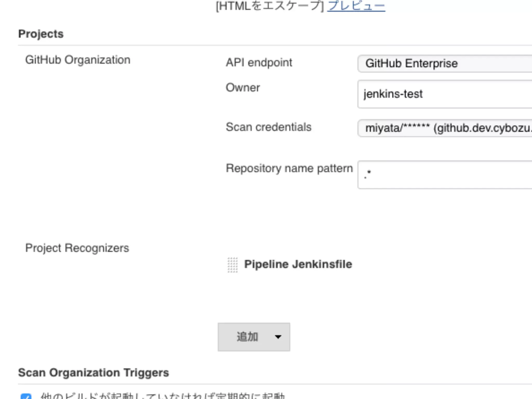
Task: Toggle the periodic build trigger checkbox
Action: [26, 396]
